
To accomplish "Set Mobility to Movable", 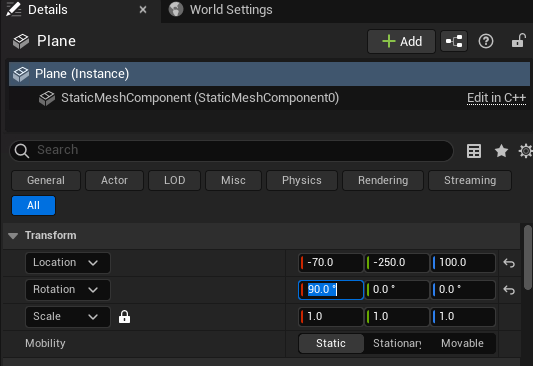I will (462, 344).
